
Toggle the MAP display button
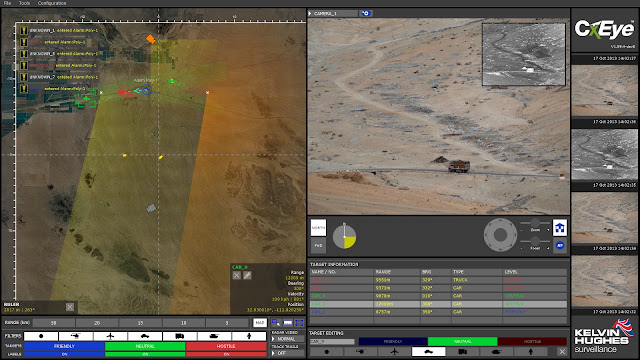tap(260, 322)
